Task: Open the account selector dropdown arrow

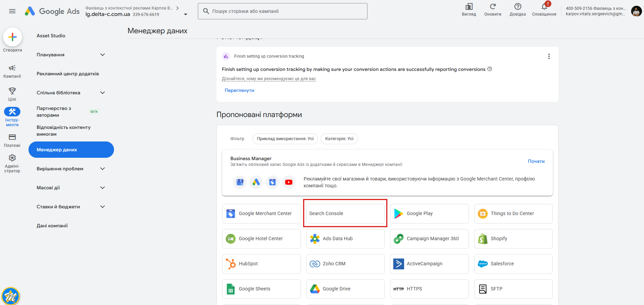Action: [x=186, y=14]
